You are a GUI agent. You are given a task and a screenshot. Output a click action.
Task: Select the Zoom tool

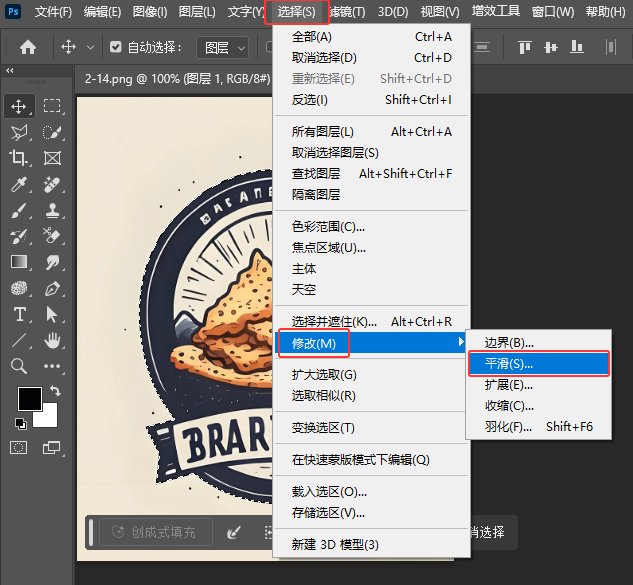tap(19, 366)
